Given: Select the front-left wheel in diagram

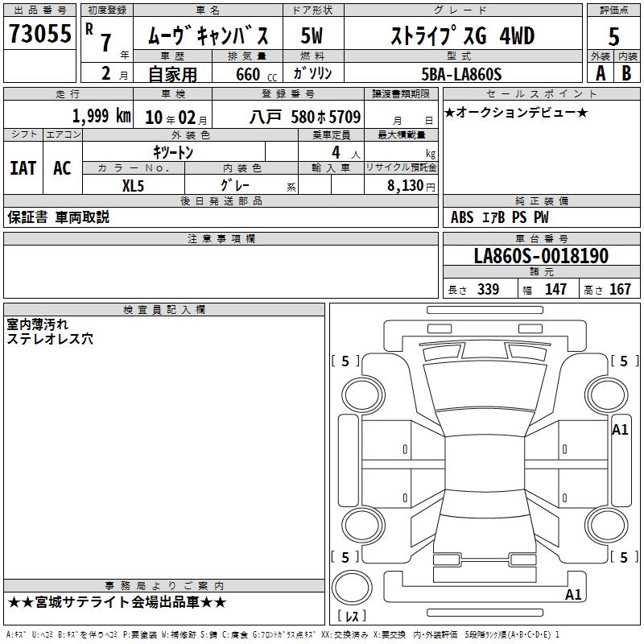Looking at the screenshot, I should (362, 396).
